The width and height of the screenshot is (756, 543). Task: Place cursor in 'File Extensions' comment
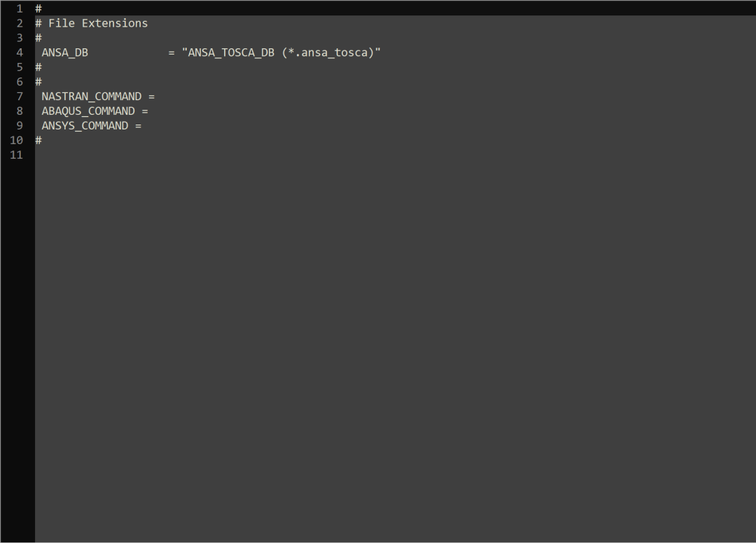click(98, 23)
